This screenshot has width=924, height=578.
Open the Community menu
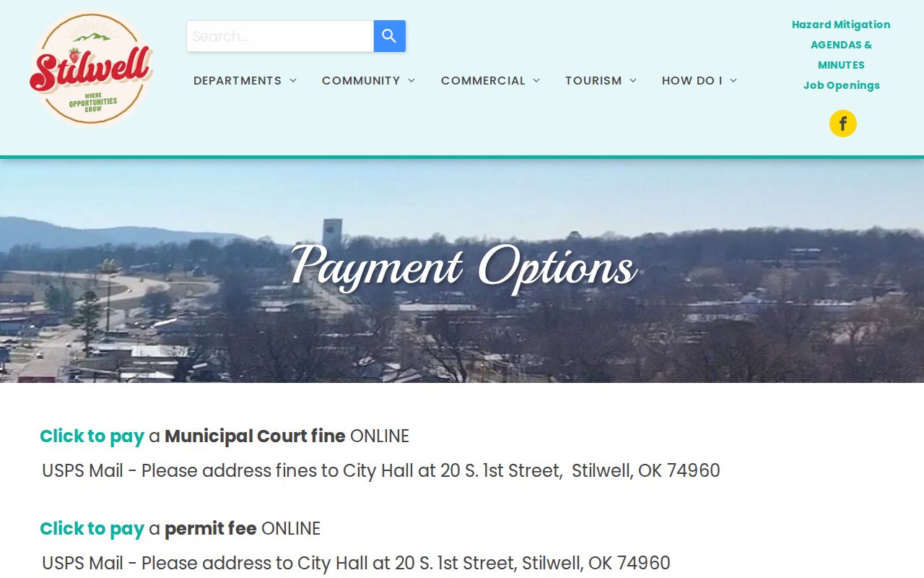[368, 80]
